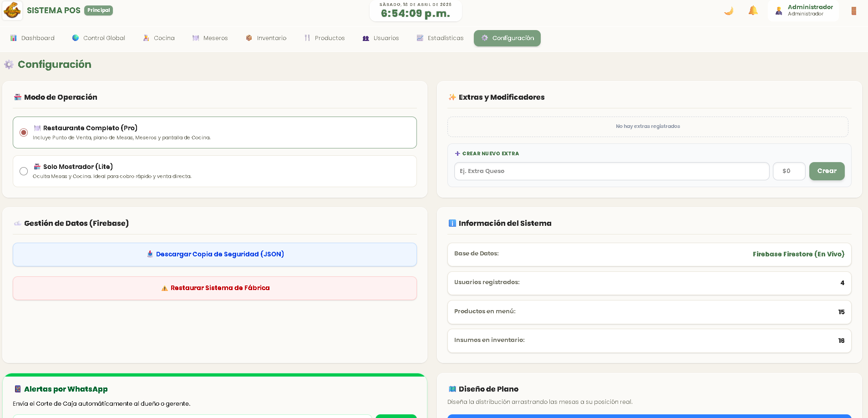Viewport: 868px width, 418px height.
Task: Select Restaurante Completo (Pro) mode
Action: [x=24, y=133]
